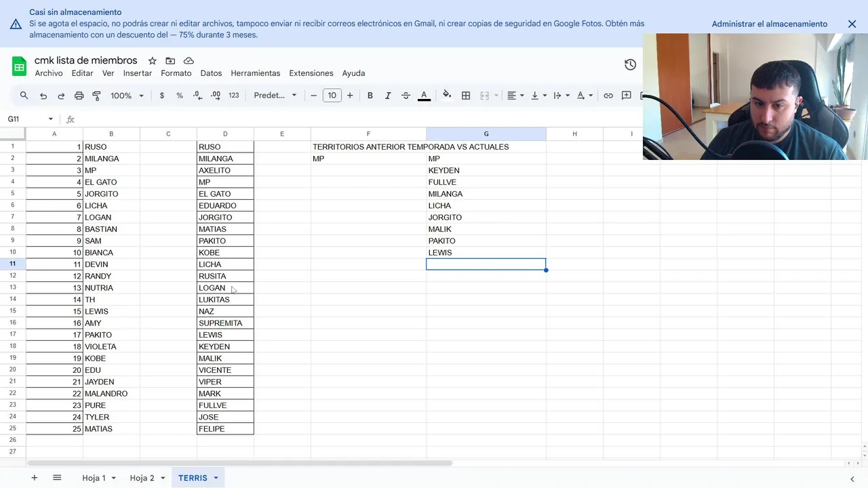Apply currency format with dollar icon
The height and width of the screenshot is (488, 868).
point(161,96)
